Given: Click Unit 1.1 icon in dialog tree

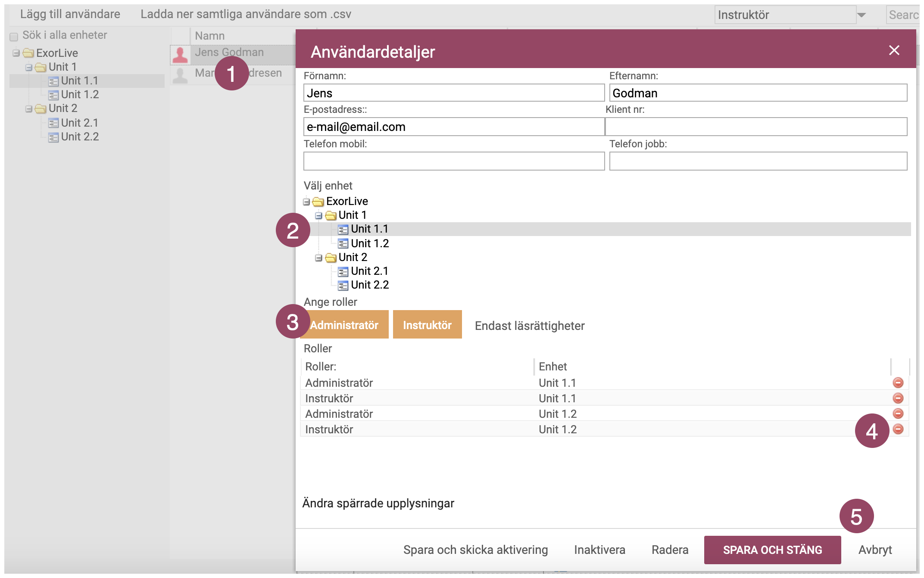Looking at the screenshot, I should [x=343, y=230].
